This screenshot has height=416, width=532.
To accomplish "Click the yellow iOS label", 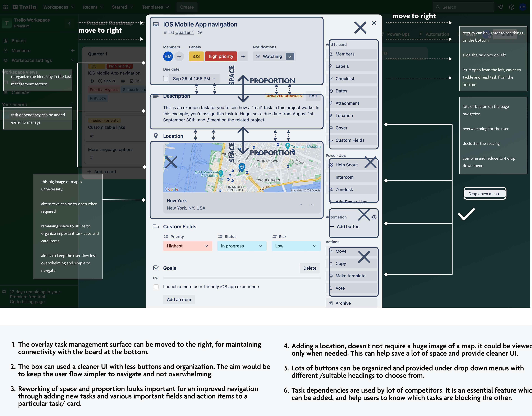I will pyautogui.click(x=196, y=56).
